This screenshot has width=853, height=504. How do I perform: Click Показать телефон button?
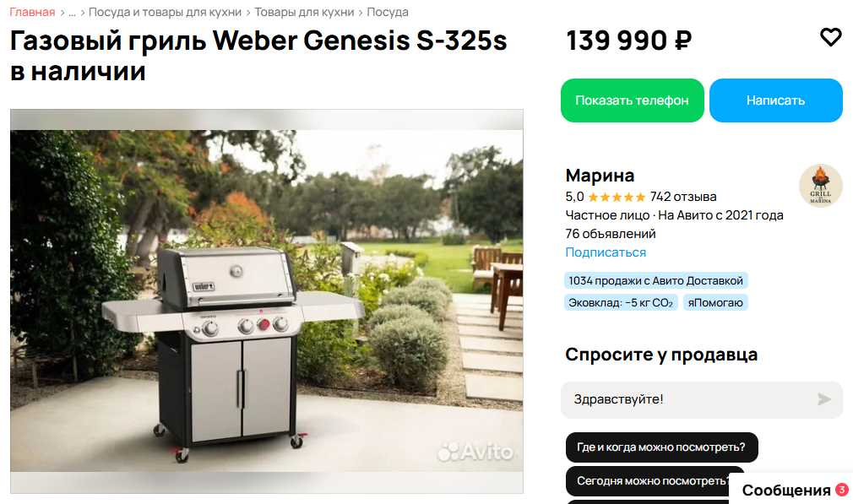point(632,100)
